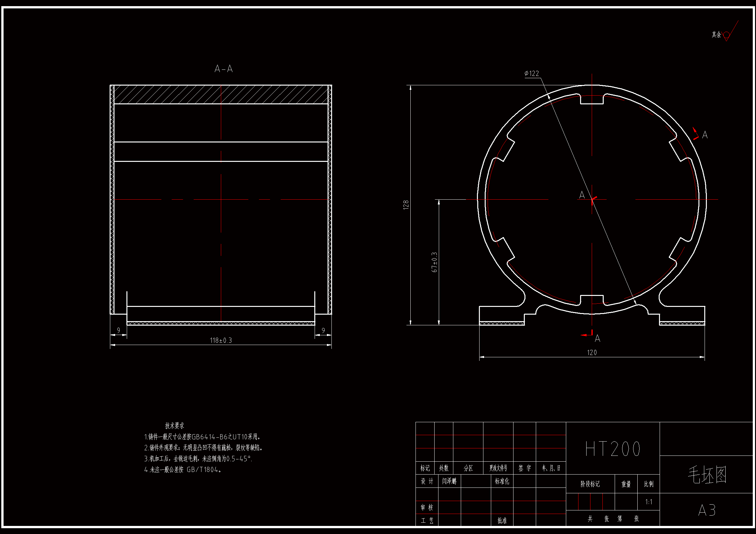The height and width of the screenshot is (534, 756).
Task: Select the 118±0.3 length dimension text
Action: (221, 340)
